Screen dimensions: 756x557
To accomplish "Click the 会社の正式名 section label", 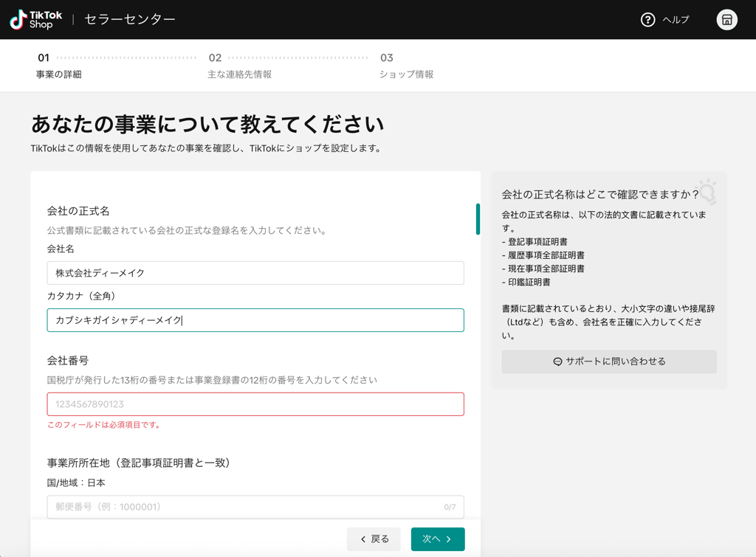I will pyautogui.click(x=78, y=210).
